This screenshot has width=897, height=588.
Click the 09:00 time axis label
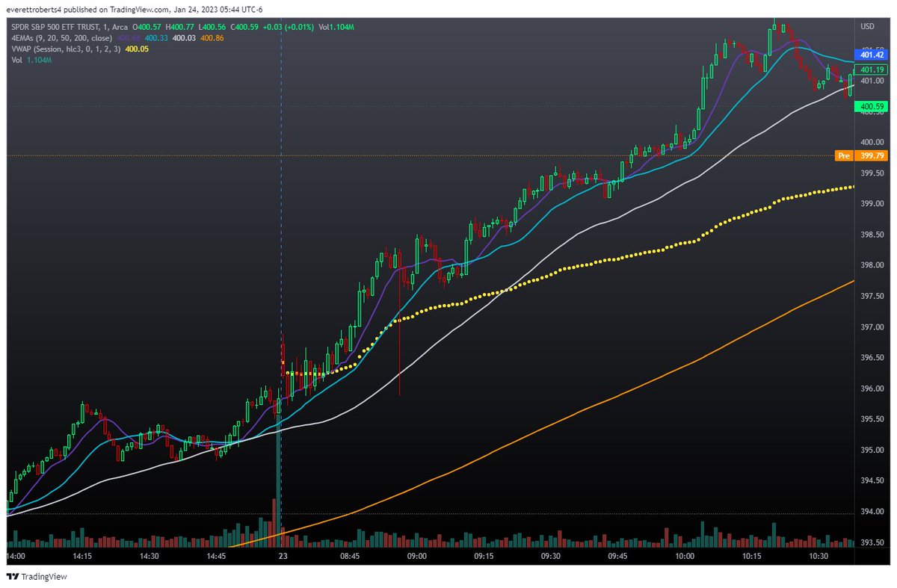pos(416,557)
